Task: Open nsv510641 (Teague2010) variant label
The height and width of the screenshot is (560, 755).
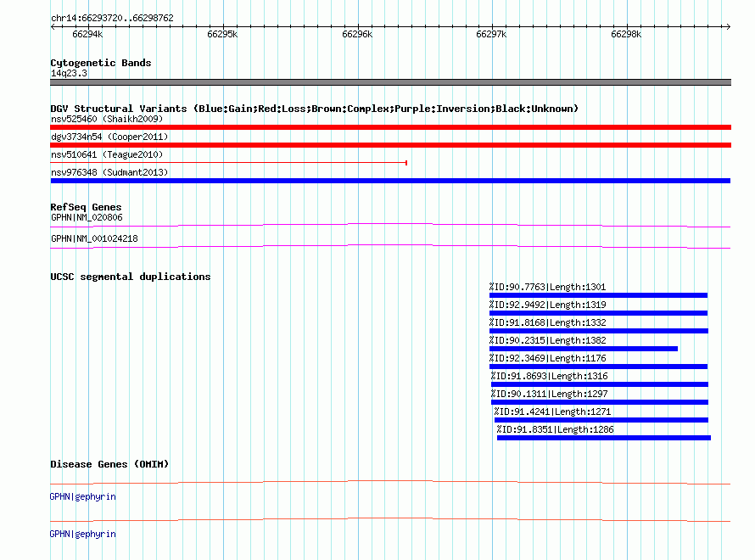Action: tap(107, 154)
